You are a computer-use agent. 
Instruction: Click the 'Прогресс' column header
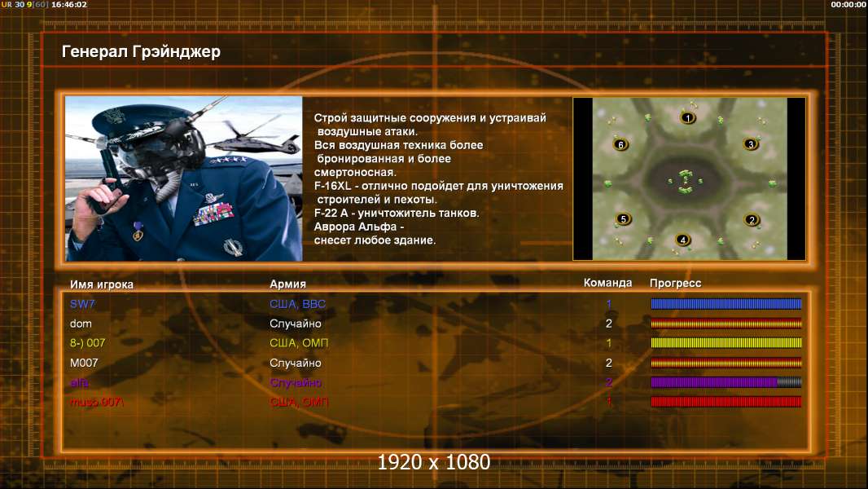(675, 283)
